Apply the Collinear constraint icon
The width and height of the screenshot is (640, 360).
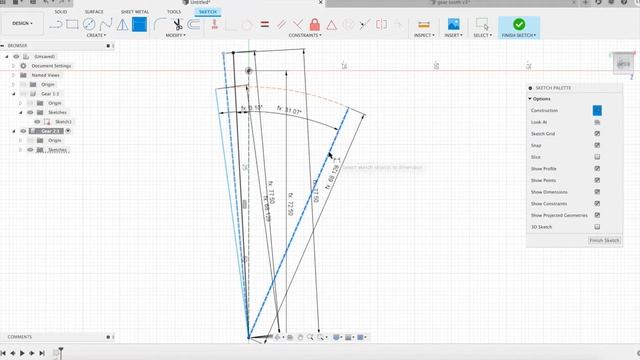[x=365, y=24]
